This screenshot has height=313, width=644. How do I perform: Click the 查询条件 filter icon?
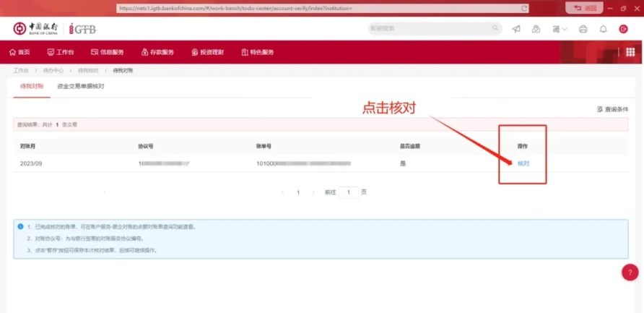pos(600,109)
